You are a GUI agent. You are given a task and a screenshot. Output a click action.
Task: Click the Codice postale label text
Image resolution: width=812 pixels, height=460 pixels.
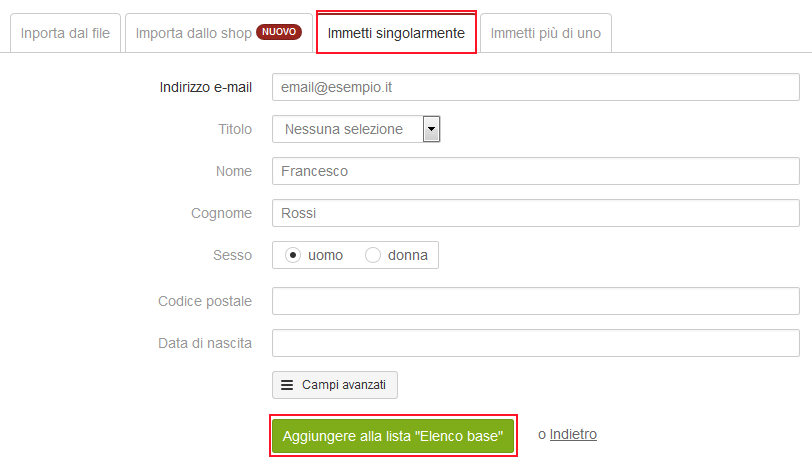click(205, 301)
